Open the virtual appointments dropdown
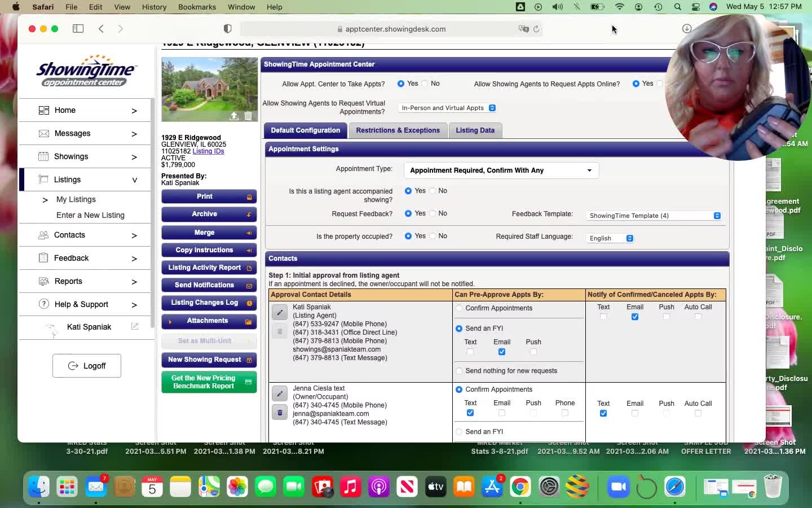812x508 pixels. coord(448,108)
